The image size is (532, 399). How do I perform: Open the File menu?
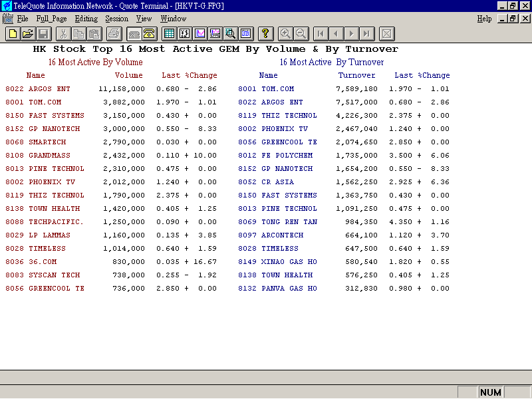tap(23, 19)
